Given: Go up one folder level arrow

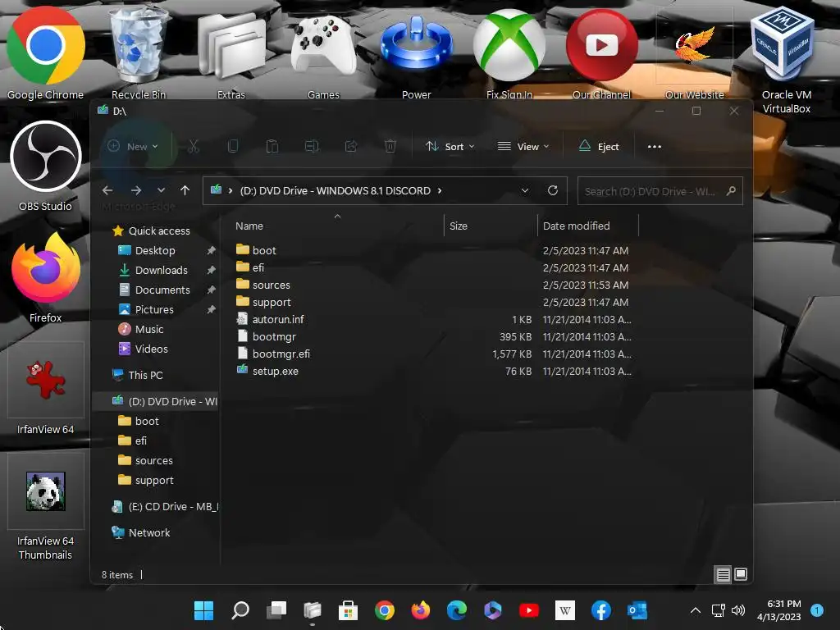Looking at the screenshot, I should coord(185,190).
